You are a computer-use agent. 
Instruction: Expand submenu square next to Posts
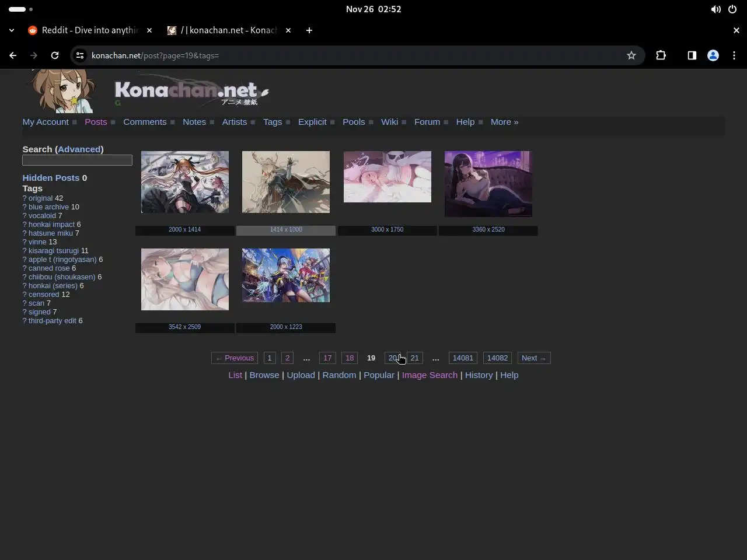click(113, 123)
